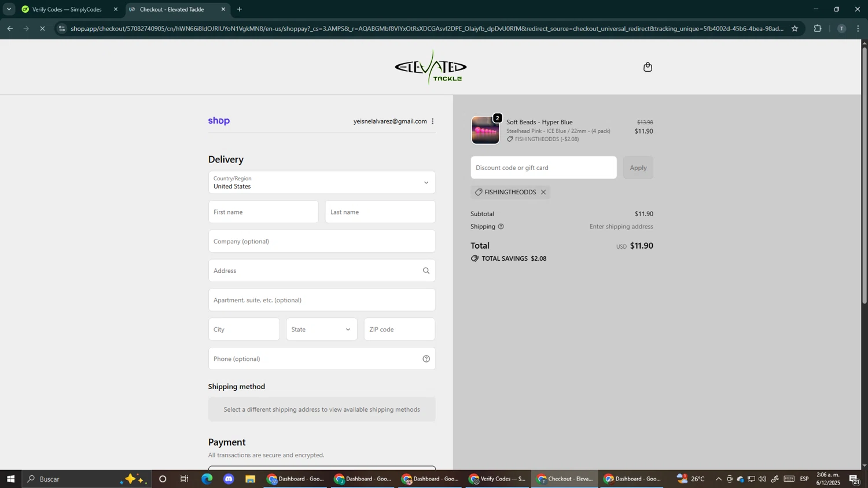Open State dropdown
The height and width of the screenshot is (488, 868).
[x=322, y=330]
